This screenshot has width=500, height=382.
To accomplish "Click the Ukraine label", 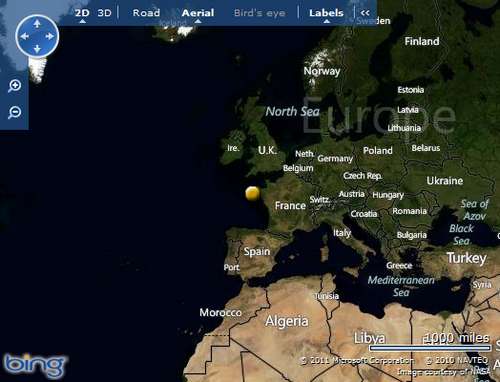I will [x=445, y=181].
